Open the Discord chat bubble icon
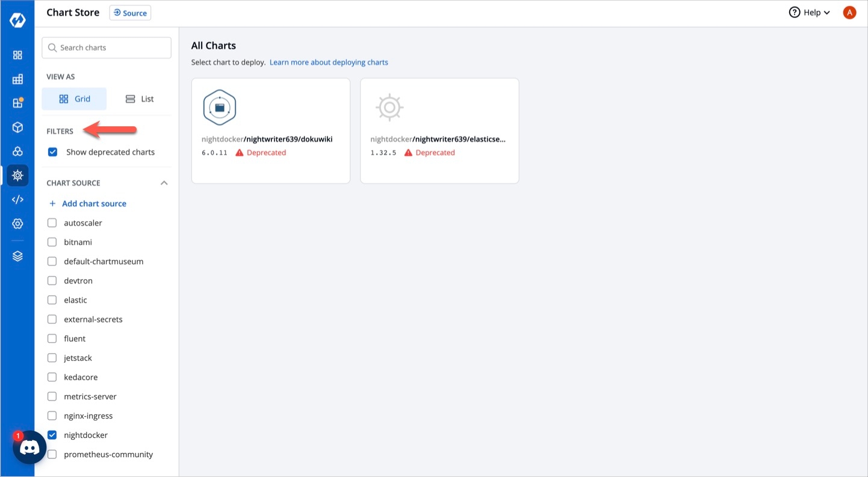Viewport: 868px width, 477px height. point(29,448)
